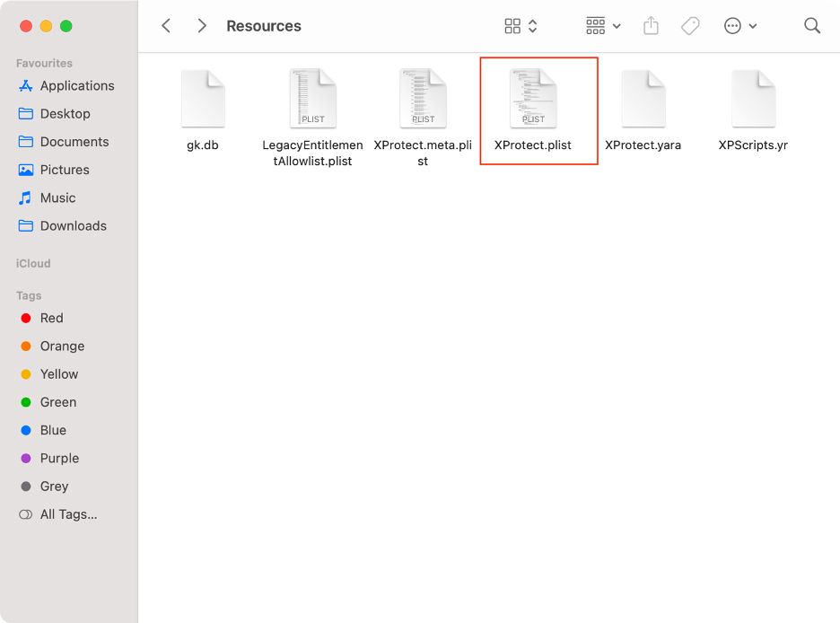Expand the More actions dropdown arrow
The width and height of the screenshot is (840, 623).
point(753,26)
